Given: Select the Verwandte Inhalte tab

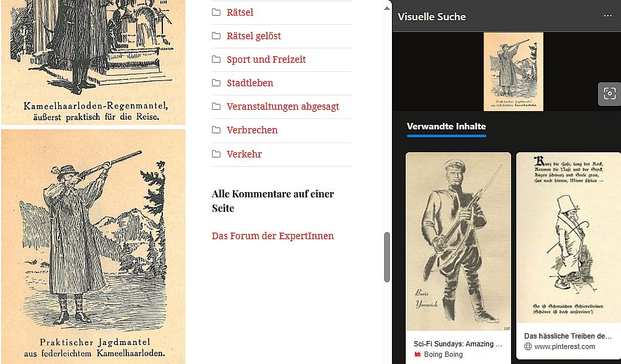Looking at the screenshot, I should tap(446, 127).
